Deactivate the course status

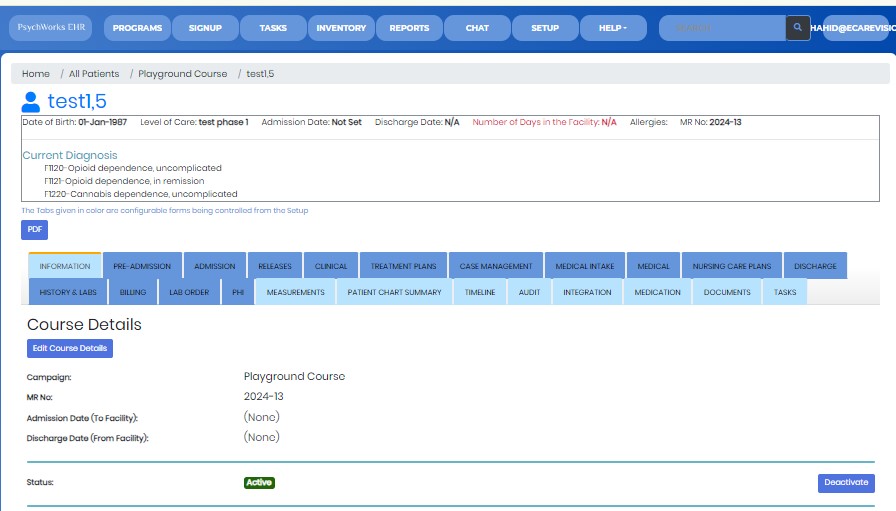coord(845,482)
